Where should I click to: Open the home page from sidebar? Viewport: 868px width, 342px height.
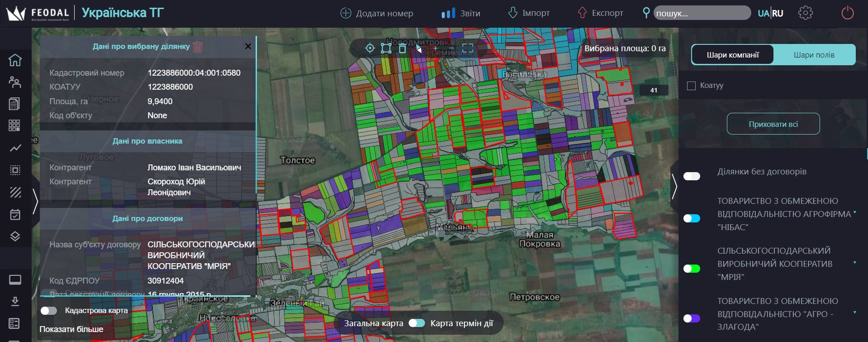[15, 60]
